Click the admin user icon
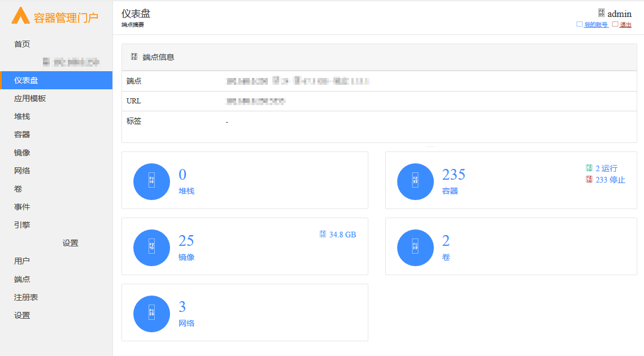The height and width of the screenshot is (356, 644). tap(601, 13)
